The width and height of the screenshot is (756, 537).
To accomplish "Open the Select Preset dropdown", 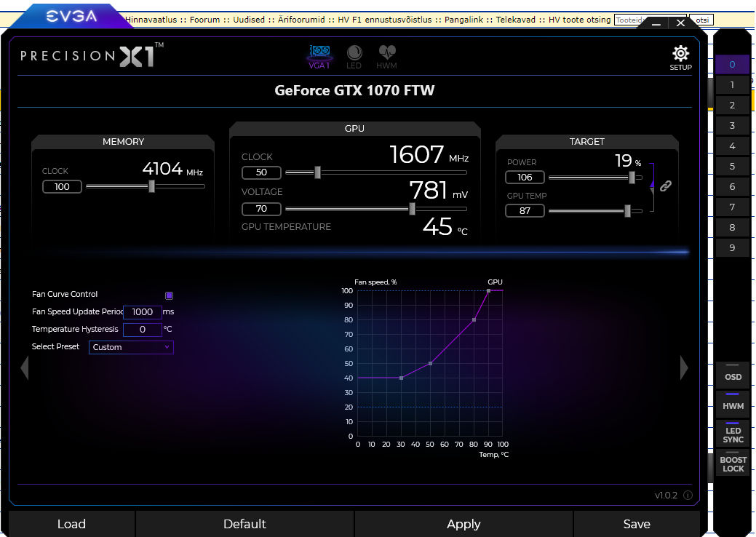I will pos(131,347).
